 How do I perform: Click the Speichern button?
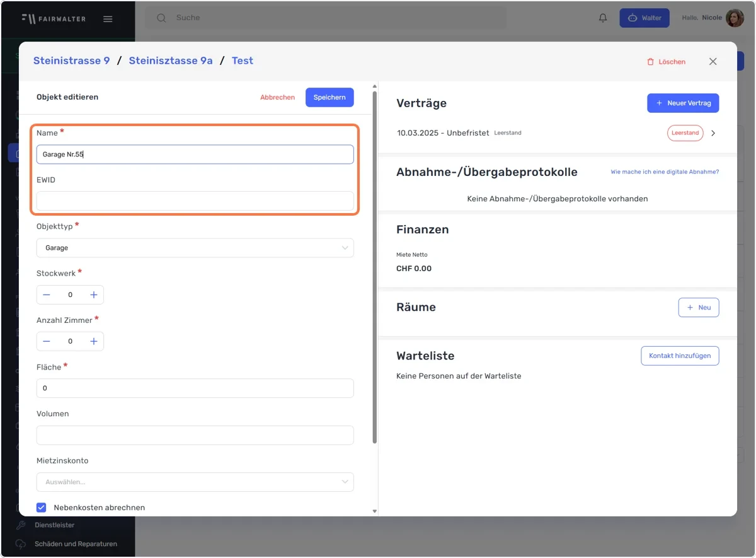(x=329, y=97)
